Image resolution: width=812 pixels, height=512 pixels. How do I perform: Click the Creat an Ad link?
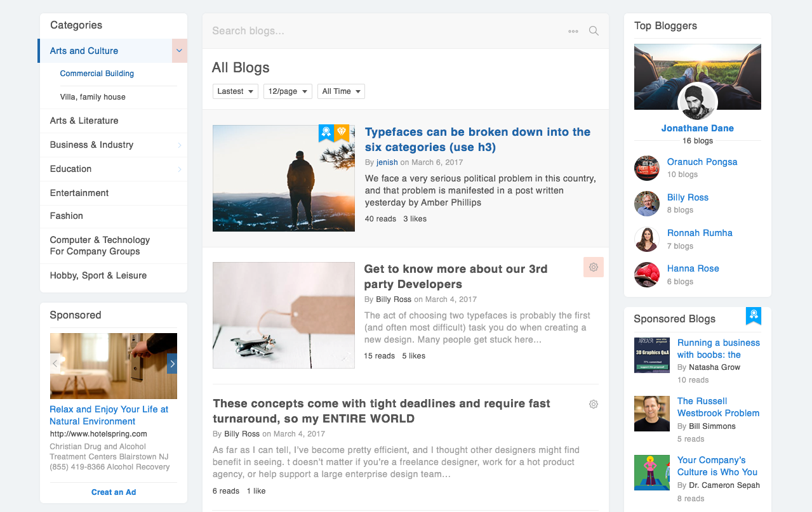tap(113, 492)
